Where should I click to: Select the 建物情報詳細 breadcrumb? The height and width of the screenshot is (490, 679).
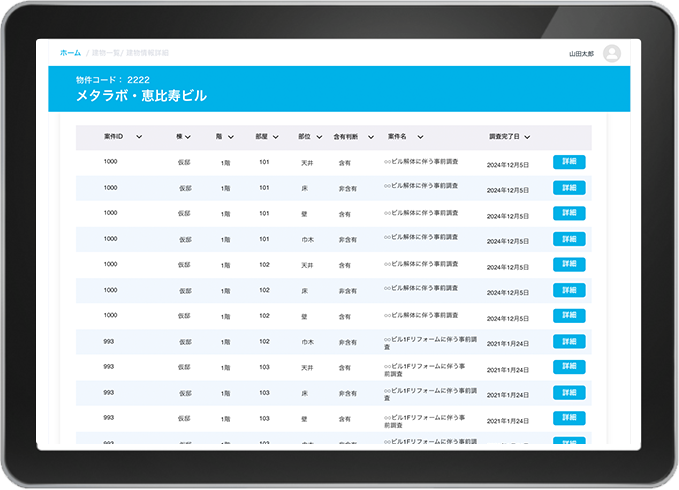point(147,53)
